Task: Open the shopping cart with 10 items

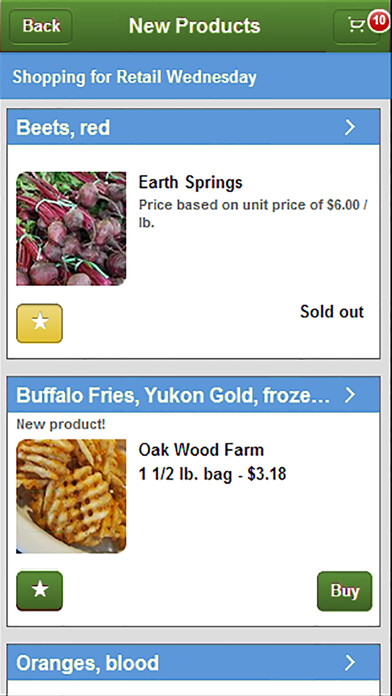Action: pyautogui.click(x=356, y=26)
